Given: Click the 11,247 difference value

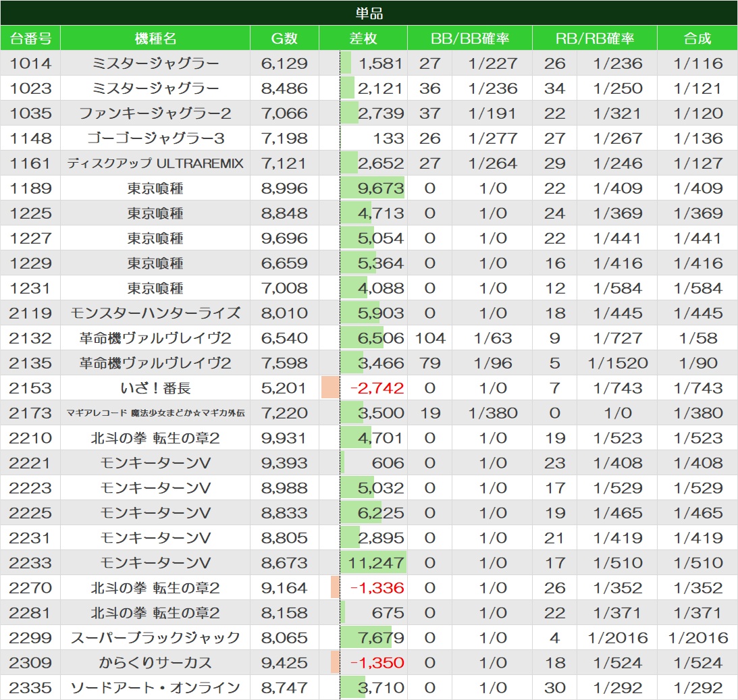Looking at the screenshot, I should 376,563.
